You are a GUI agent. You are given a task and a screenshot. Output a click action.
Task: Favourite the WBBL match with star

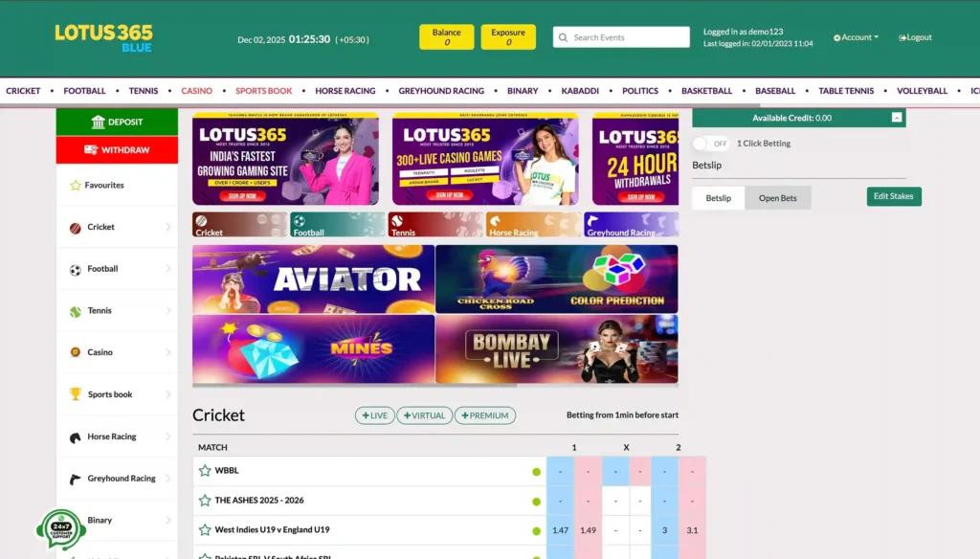(x=205, y=470)
